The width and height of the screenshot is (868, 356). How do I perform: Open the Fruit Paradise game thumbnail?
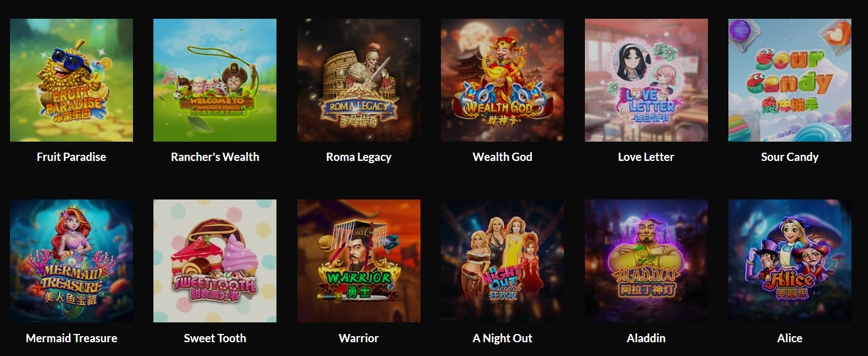[x=71, y=80]
